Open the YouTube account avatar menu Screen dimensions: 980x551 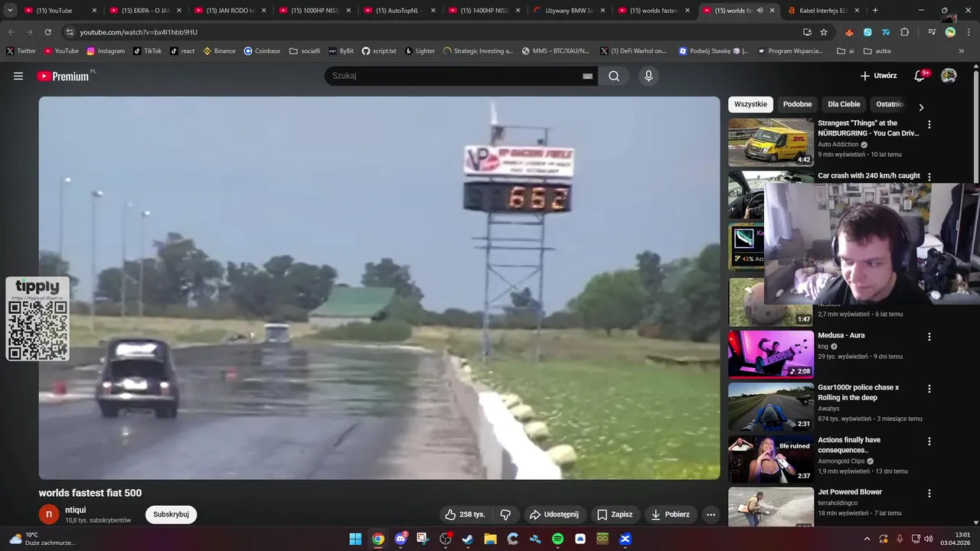(949, 76)
